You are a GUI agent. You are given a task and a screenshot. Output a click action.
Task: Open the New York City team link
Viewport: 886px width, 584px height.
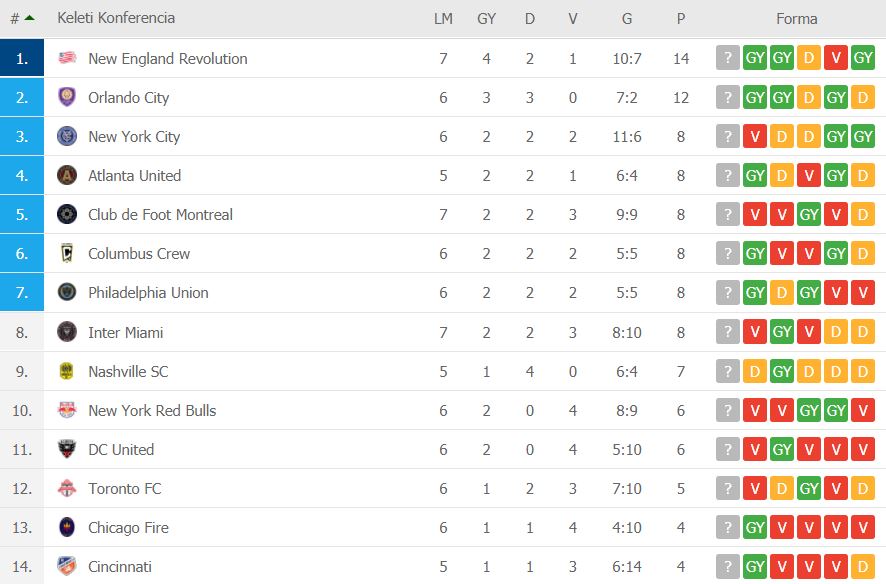point(134,137)
